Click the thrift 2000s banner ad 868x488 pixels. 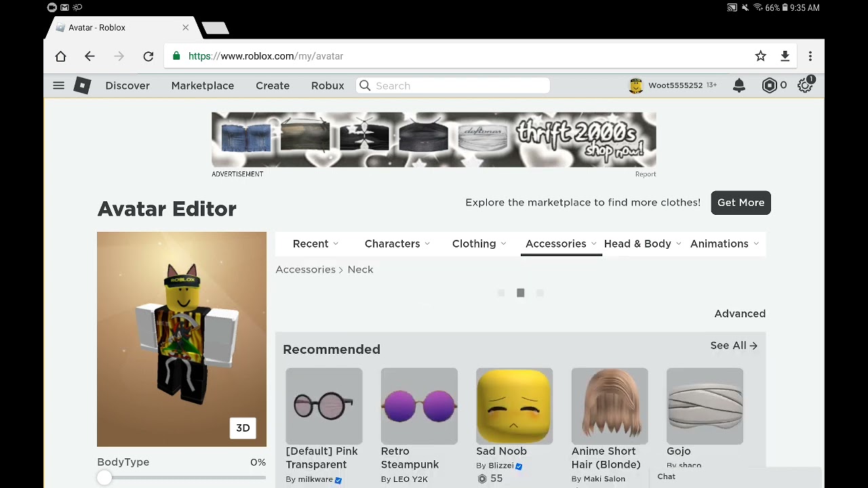pyautogui.click(x=434, y=140)
